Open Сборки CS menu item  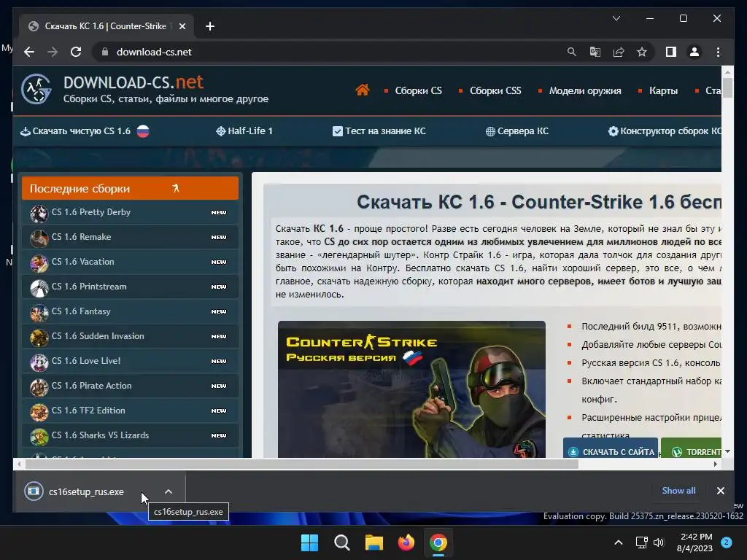tap(418, 90)
